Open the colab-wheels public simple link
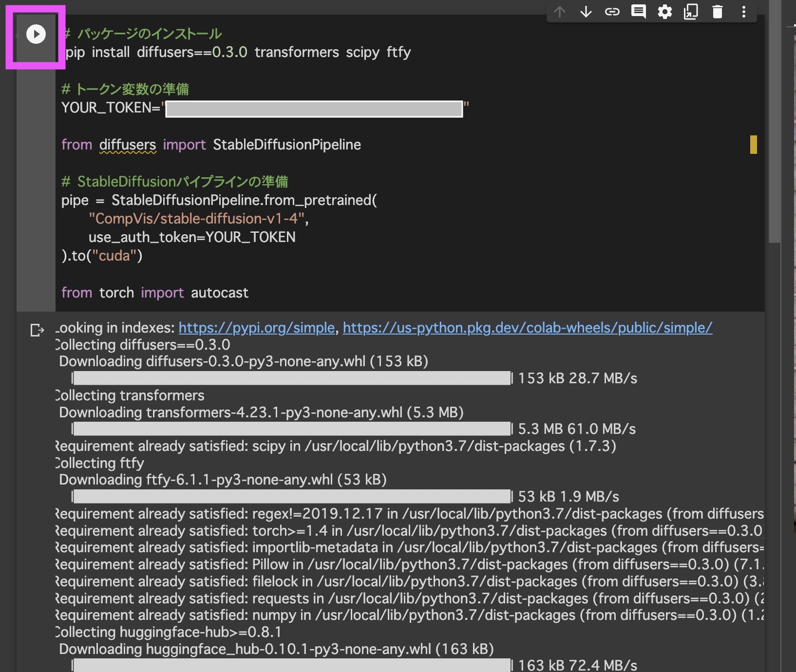Viewport: 796px width, 672px height. point(527,327)
